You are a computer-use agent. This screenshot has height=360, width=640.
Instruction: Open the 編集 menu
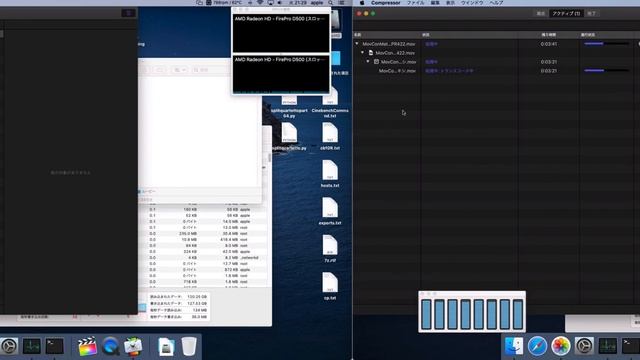[435, 3]
